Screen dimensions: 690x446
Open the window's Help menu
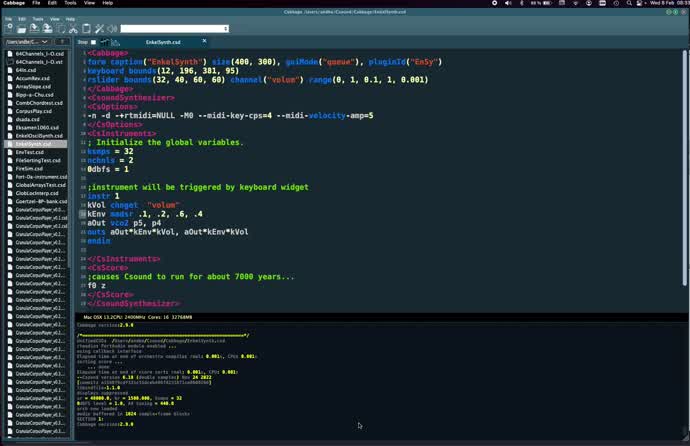[70, 19]
